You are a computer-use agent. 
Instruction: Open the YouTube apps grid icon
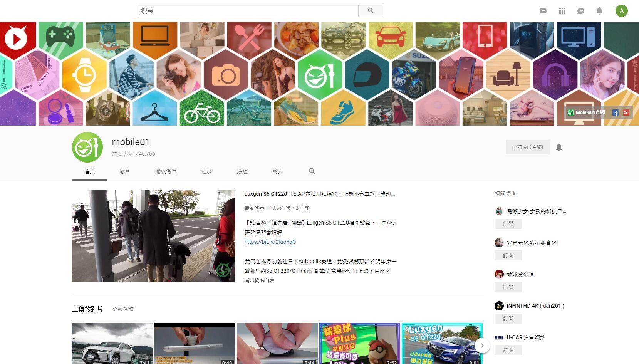pos(562,11)
